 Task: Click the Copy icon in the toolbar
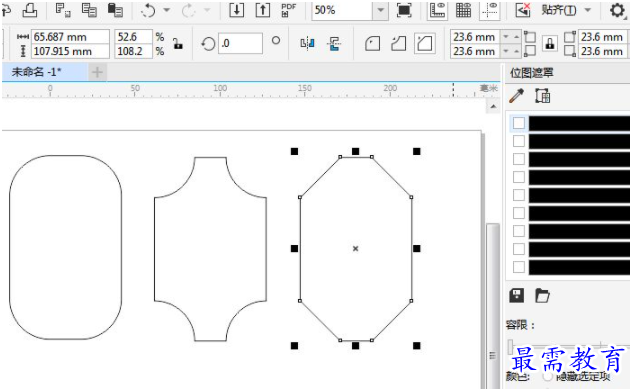tap(89, 10)
